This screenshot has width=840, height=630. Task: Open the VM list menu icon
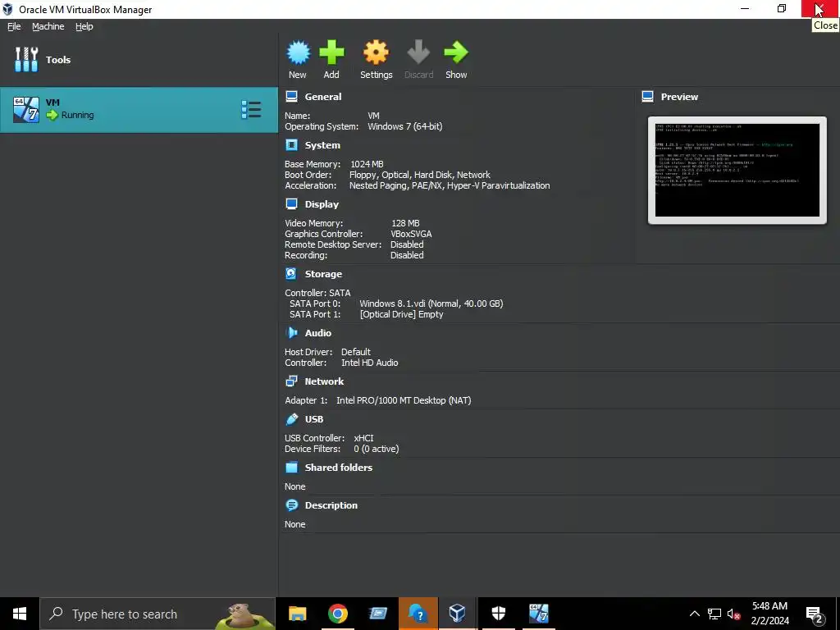(251, 110)
